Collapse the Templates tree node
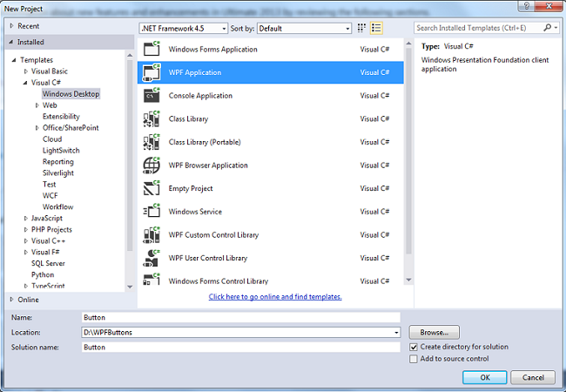566x392 pixels. coord(14,60)
